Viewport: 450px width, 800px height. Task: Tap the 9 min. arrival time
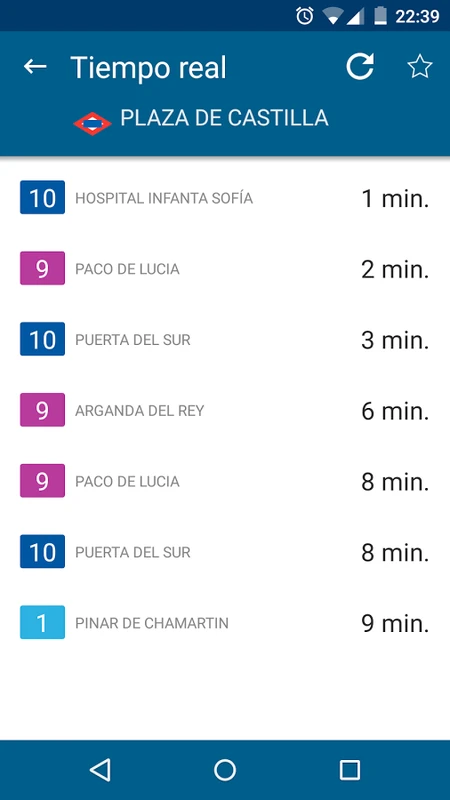(x=395, y=623)
